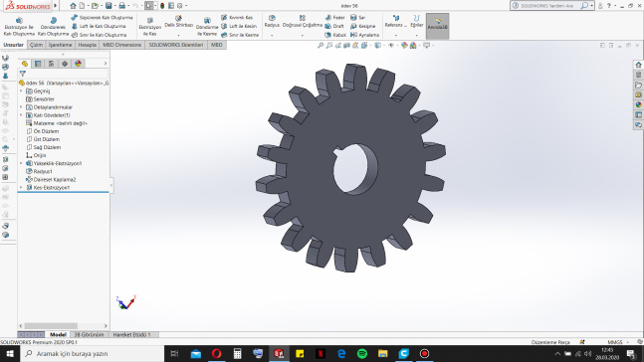
Task: Click the Kesişme intersect tool
Action: click(362, 26)
